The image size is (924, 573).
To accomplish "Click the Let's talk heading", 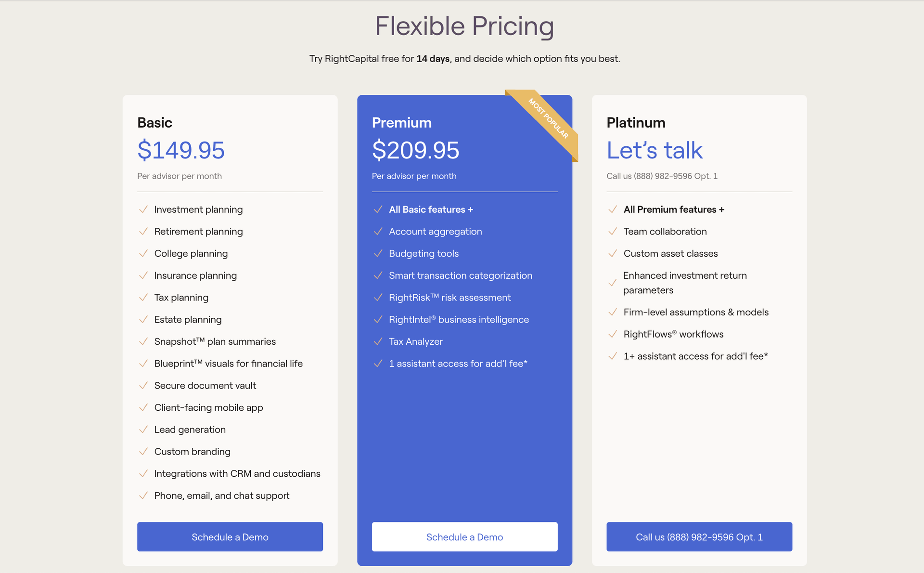I will pyautogui.click(x=654, y=150).
